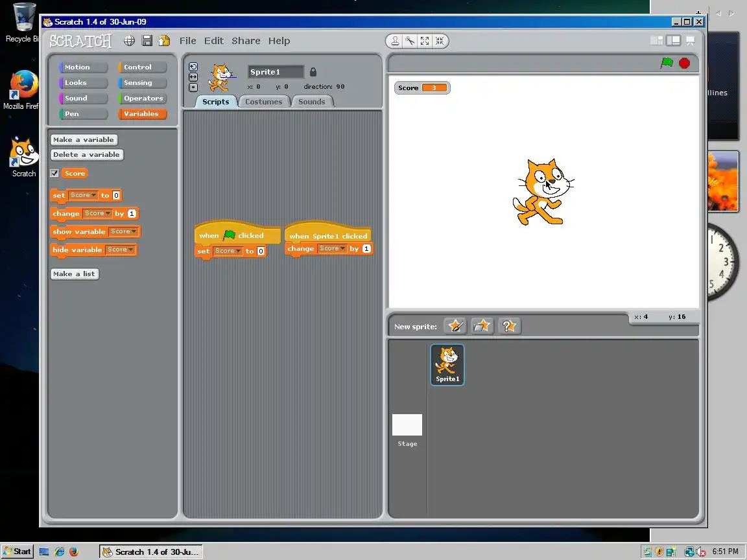Image resolution: width=747 pixels, height=560 pixels.
Task: Select the Sprite1 thumbnail in sprite list
Action: coord(447,365)
